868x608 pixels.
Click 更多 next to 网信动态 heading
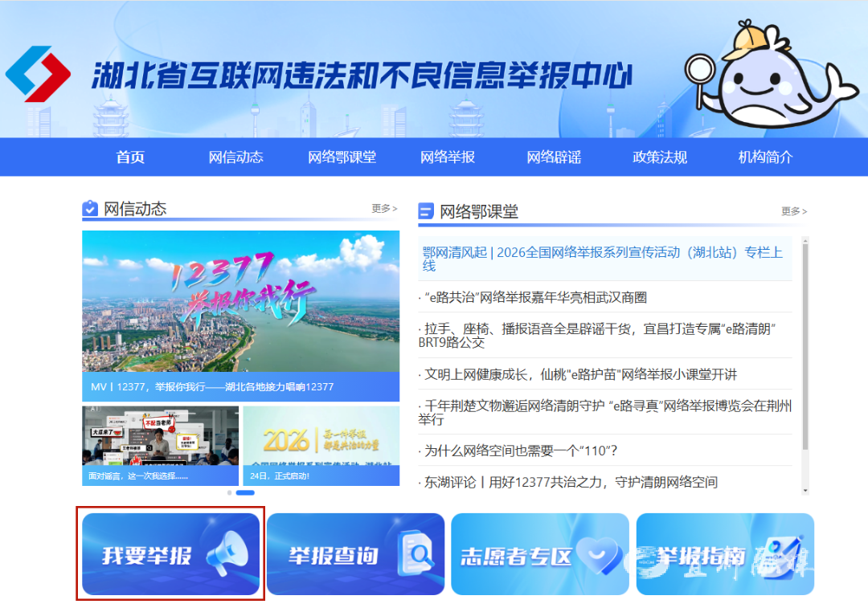pos(384,208)
